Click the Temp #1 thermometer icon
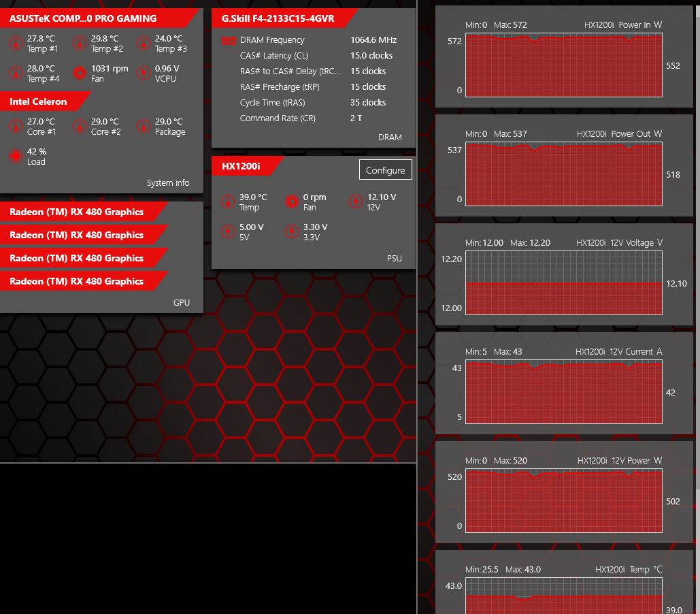 (16, 44)
